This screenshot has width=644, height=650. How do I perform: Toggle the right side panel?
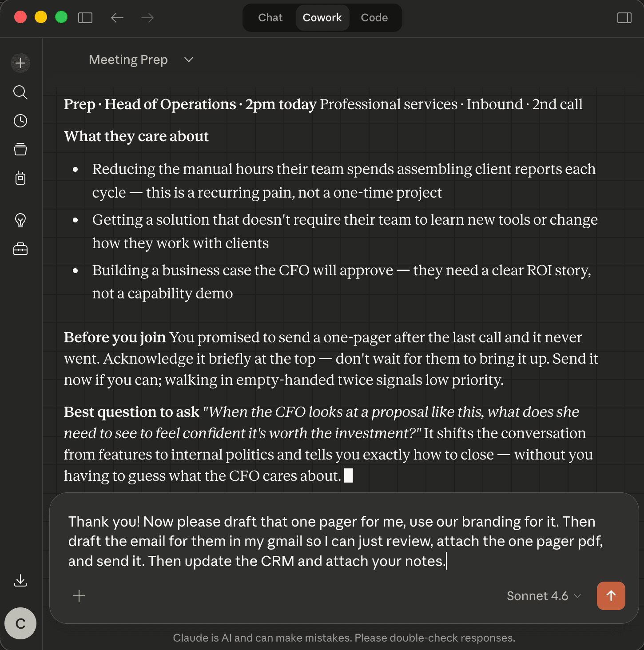pos(624,18)
